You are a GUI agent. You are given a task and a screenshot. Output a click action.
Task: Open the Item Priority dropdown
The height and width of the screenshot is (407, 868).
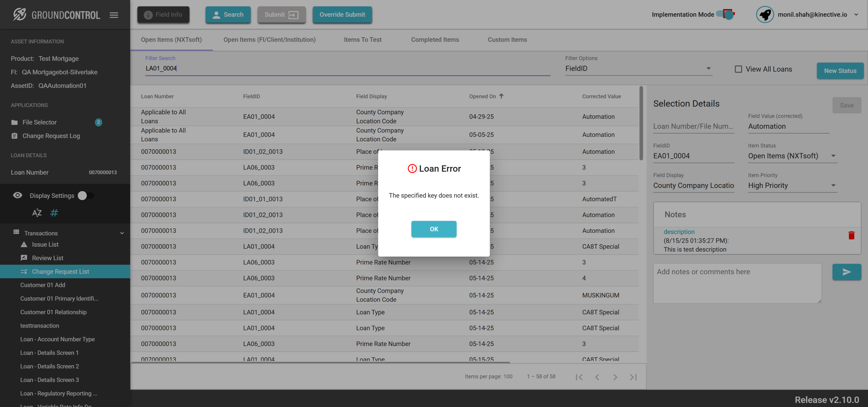click(x=792, y=186)
